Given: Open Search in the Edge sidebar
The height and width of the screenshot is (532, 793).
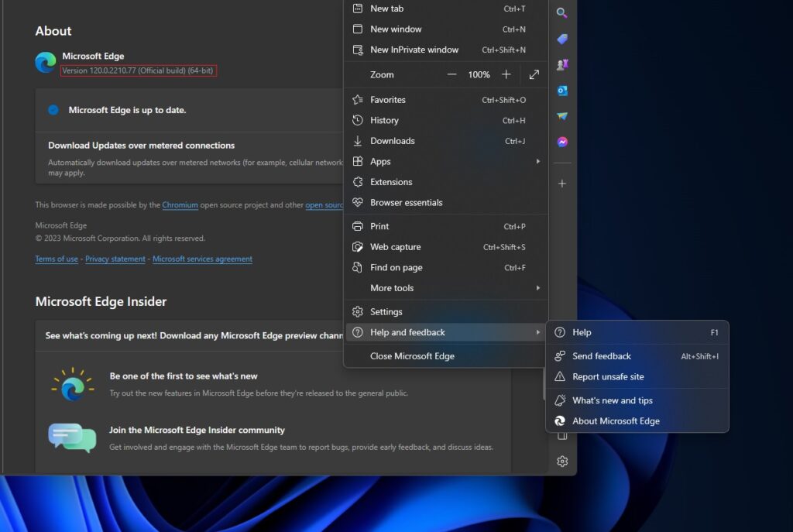Looking at the screenshot, I should 561,12.
